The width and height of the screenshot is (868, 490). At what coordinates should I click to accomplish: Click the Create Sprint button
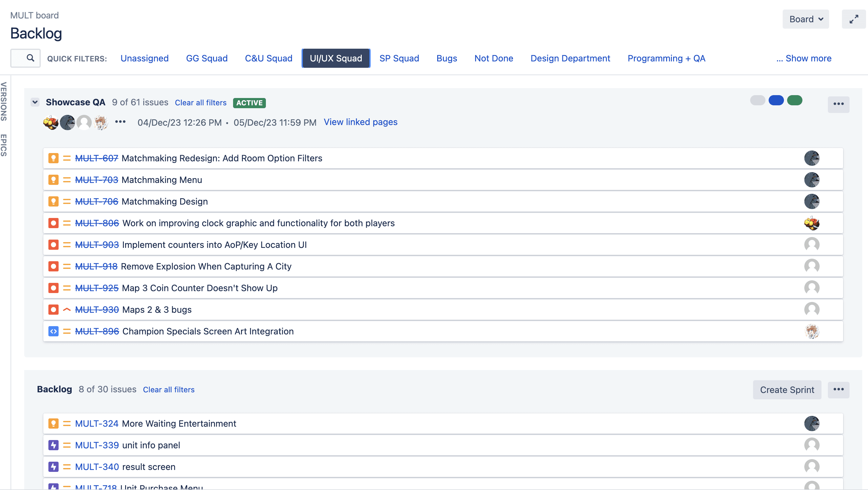coord(787,390)
